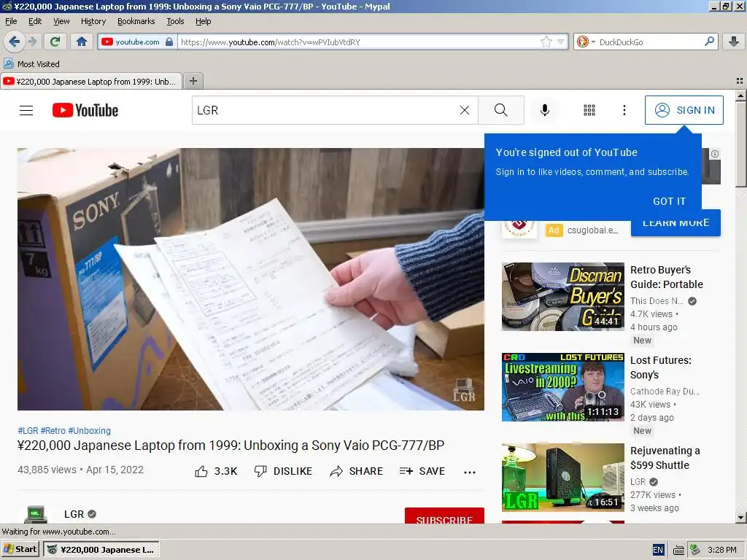This screenshot has width=747, height=560.
Task: Click the #Unboxing hashtag
Action: pyautogui.click(x=90, y=430)
